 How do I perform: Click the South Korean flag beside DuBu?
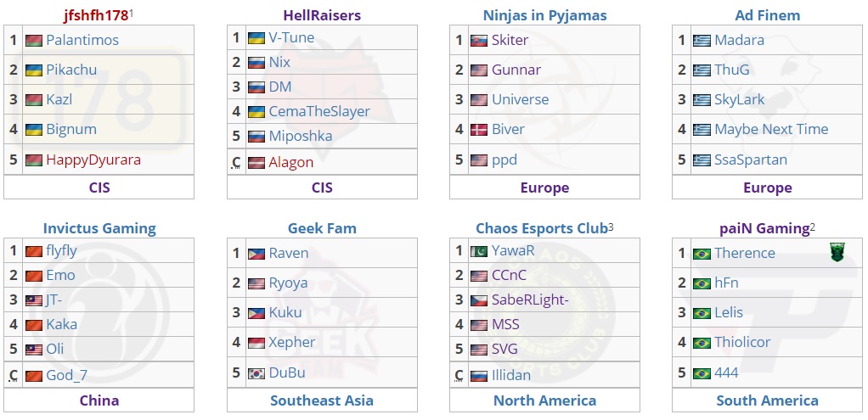pyautogui.click(x=256, y=373)
